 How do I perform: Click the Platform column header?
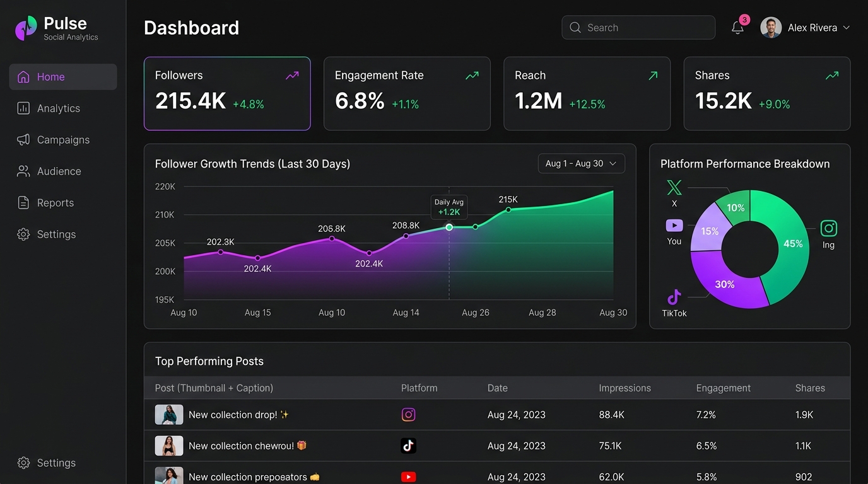click(x=419, y=388)
